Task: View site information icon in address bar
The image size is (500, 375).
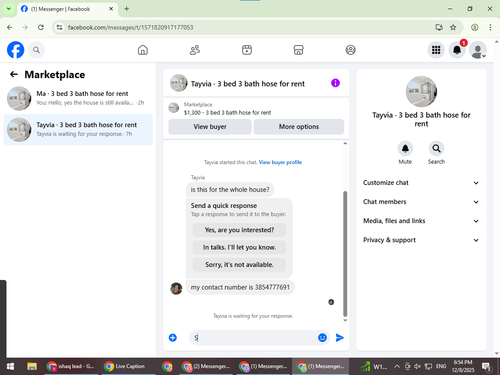Action: [59, 27]
